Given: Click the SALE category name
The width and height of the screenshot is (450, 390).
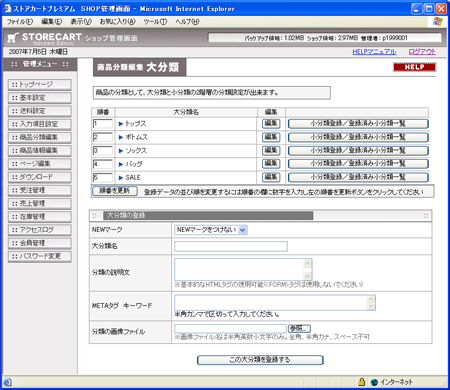Looking at the screenshot, I should (x=133, y=177).
